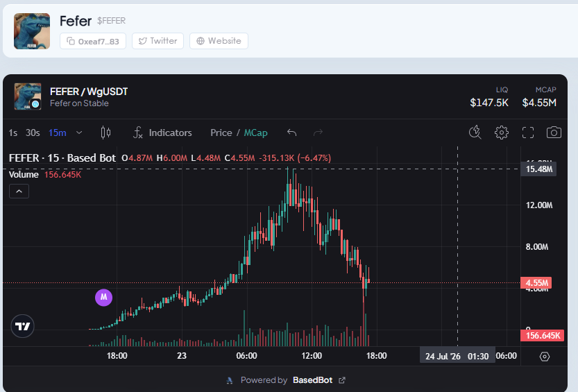Open chart settings gear
The image size is (578, 392).
pyautogui.click(x=501, y=133)
